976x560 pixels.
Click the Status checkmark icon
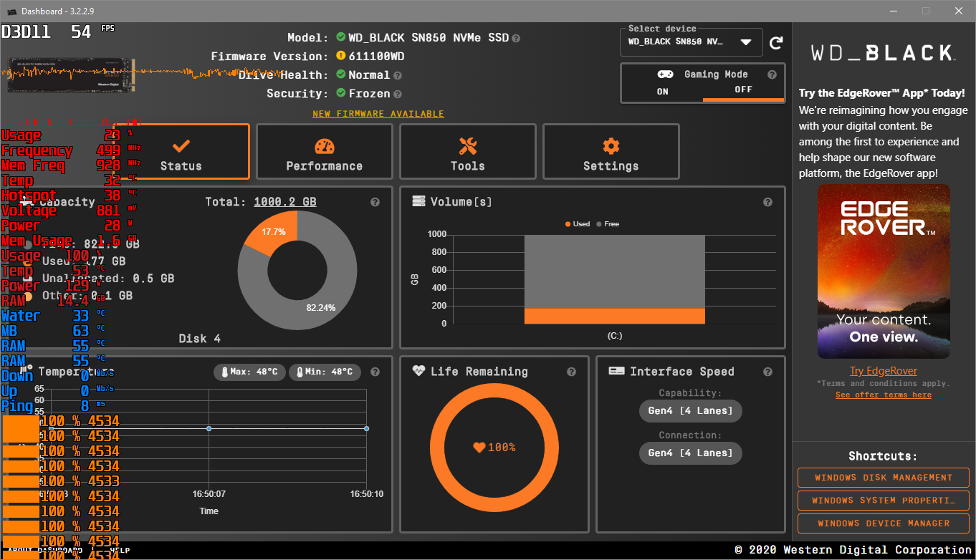pos(181,146)
